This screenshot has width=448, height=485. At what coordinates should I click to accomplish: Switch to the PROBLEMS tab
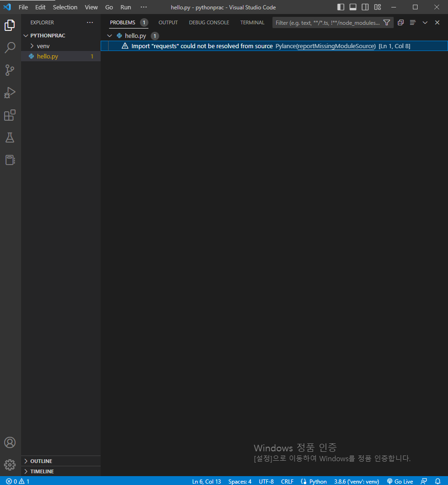[x=123, y=22]
